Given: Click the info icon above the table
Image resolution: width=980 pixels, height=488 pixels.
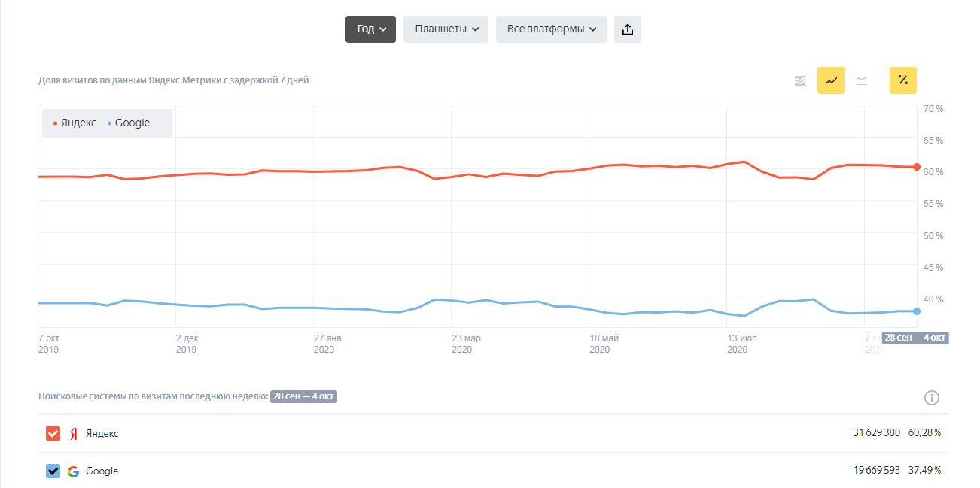Looking at the screenshot, I should (932, 398).
